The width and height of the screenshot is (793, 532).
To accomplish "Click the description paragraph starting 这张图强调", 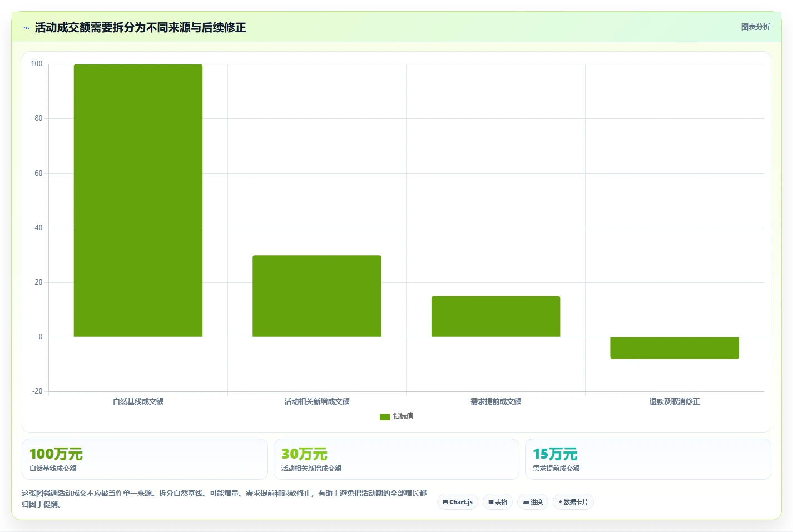I will point(224,499).
